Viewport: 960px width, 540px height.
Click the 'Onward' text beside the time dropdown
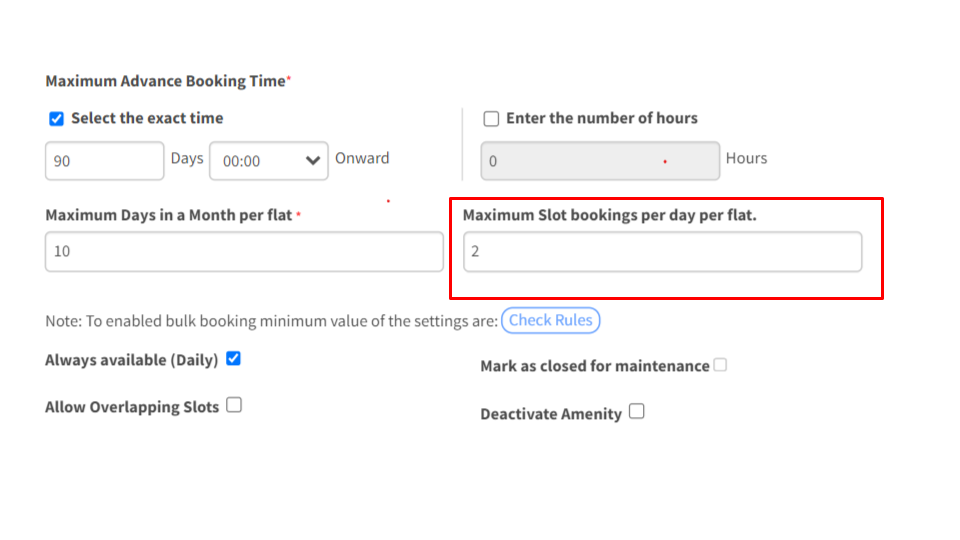tap(362, 158)
